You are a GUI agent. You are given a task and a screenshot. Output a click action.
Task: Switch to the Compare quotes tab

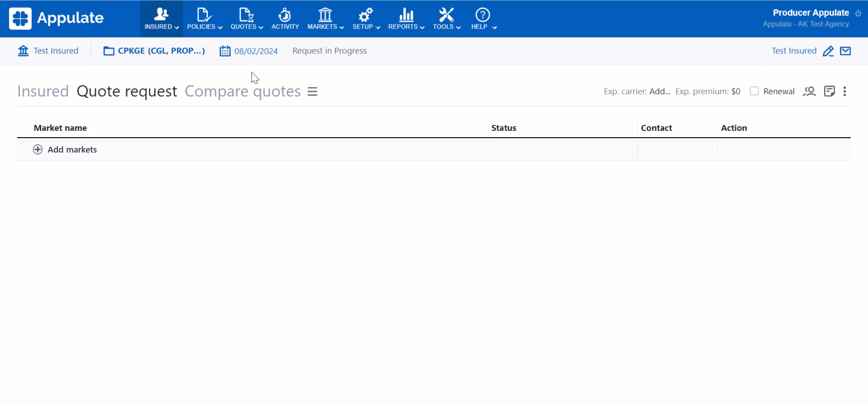242,91
